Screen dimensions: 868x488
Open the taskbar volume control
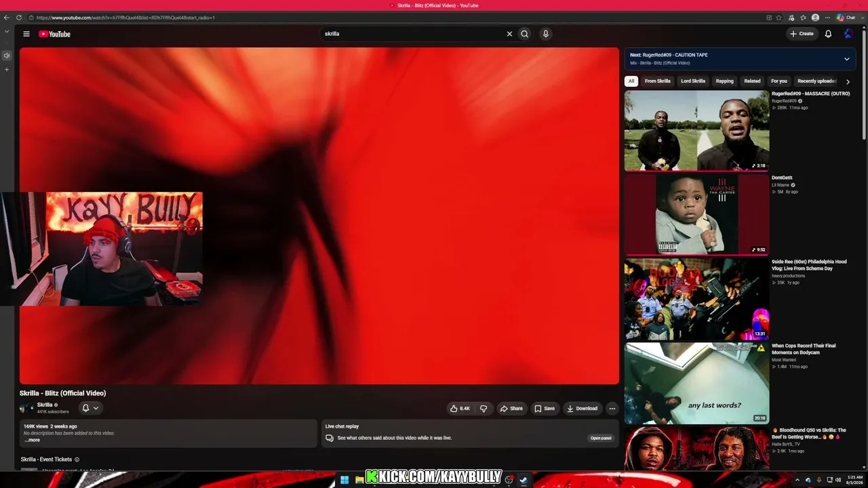tap(837, 480)
